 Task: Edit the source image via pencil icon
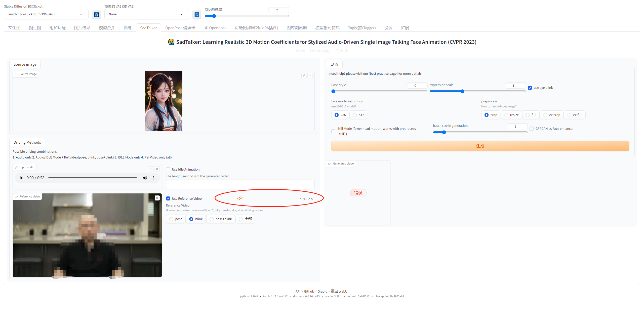point(304,75)
